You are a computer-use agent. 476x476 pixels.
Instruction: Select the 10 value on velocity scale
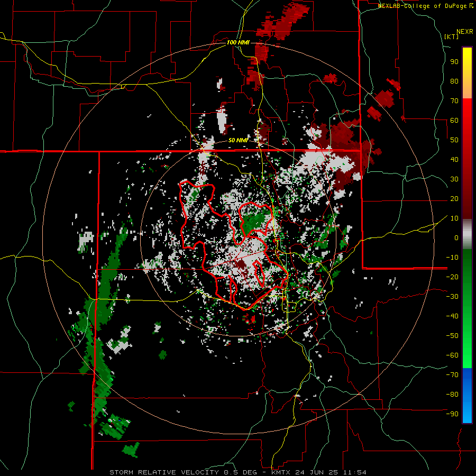[x=454, y=218]
